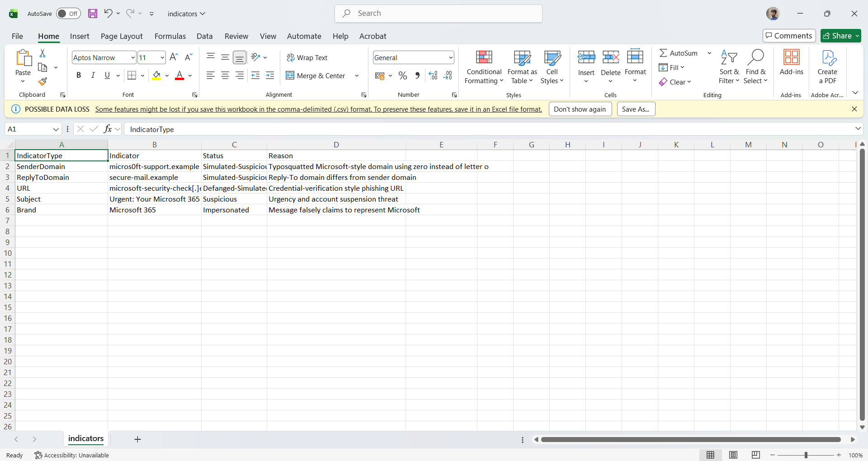The width and height of the screenshot is (868, 461).
Task: Click the Center align icon
Action: point(225,76)
